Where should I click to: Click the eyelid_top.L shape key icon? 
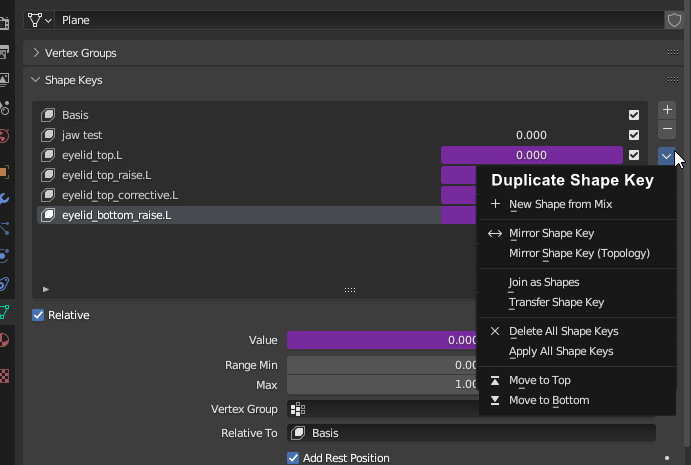[x=48, y=155]
